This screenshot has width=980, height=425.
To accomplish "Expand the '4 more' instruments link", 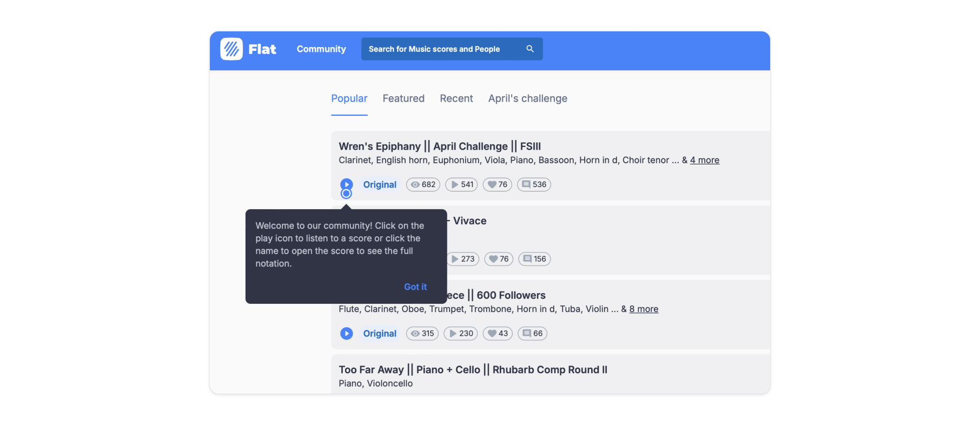I will click(704, 160).
